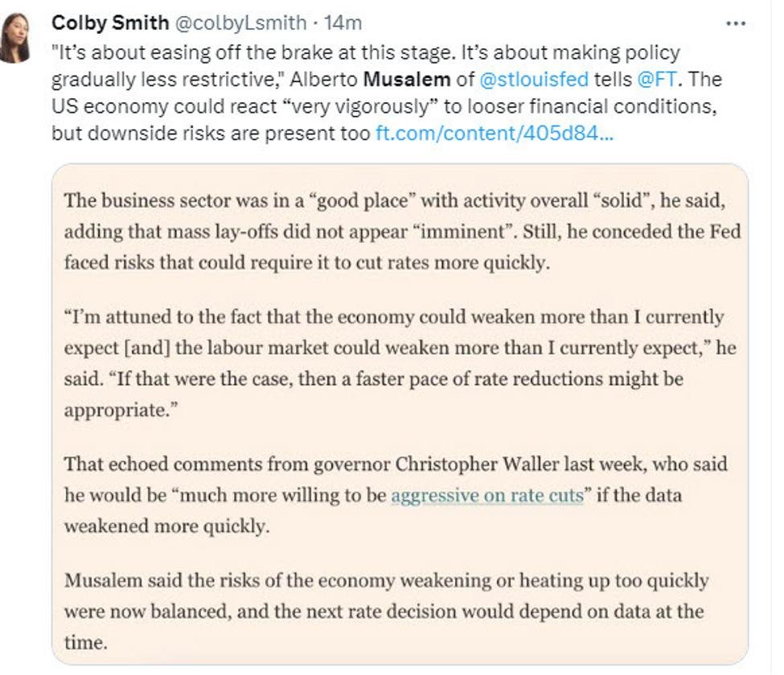Image resolution: width=784 pixels, height=675 pixels.
Task: Click the final 'Musalem said the risks' paragraph
Action: [x=384, y=611]
